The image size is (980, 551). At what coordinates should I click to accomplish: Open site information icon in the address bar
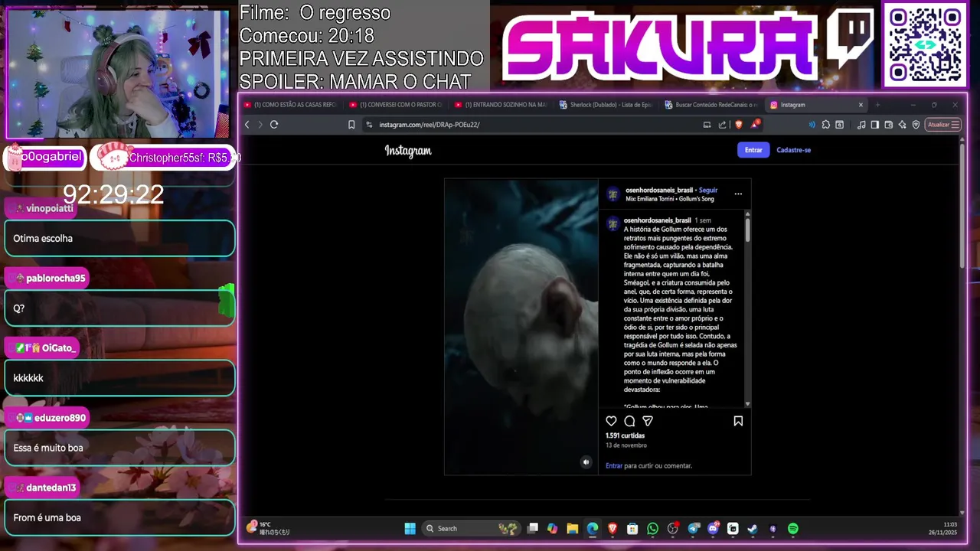[x=369, y=125]
